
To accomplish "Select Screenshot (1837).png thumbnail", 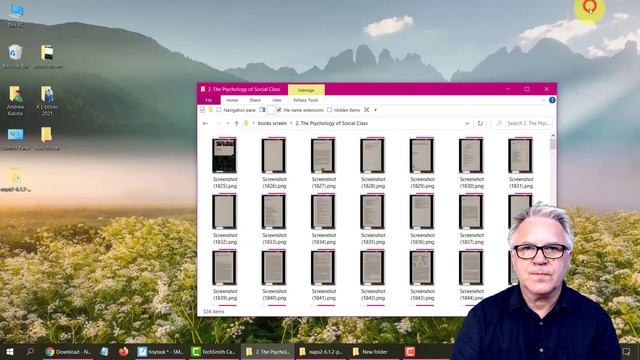I will pyautogui.click(x=471, y=211).
